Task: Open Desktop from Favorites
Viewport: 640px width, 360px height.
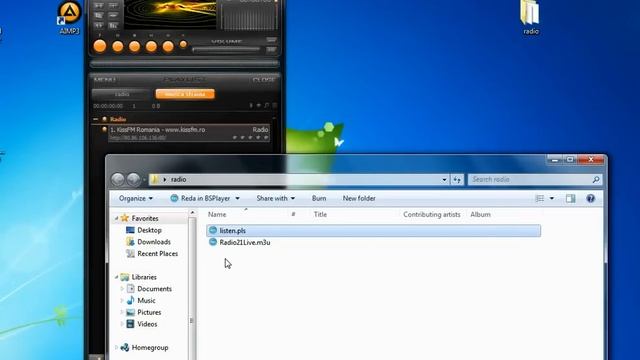Action: 149,230
